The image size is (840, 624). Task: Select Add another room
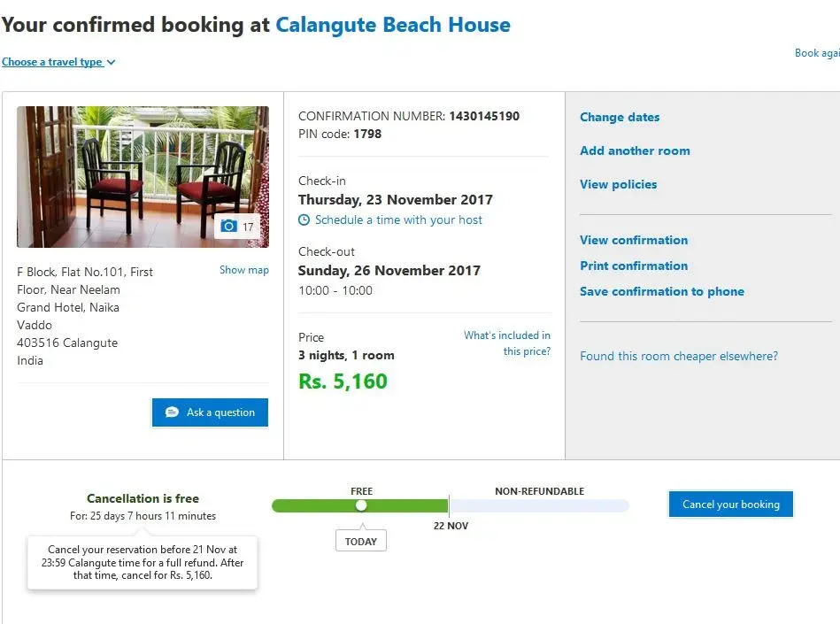point(635,150)
